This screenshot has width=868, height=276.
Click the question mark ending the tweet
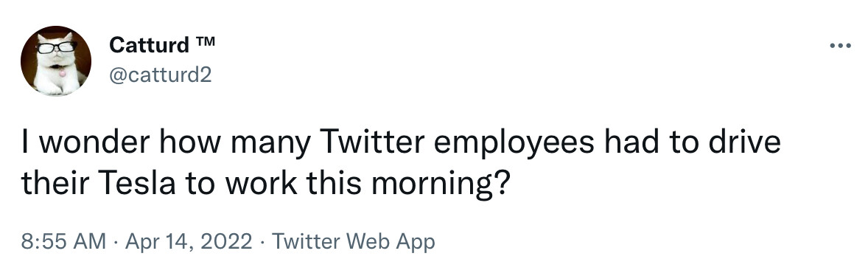click(x=498, y=184)
